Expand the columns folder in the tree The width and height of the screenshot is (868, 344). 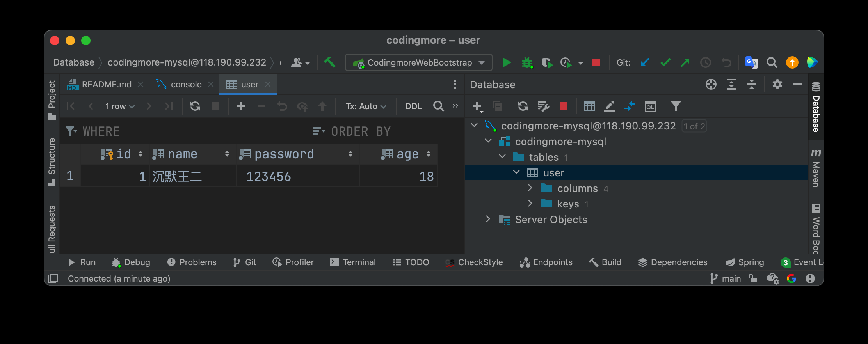point(530,188)
